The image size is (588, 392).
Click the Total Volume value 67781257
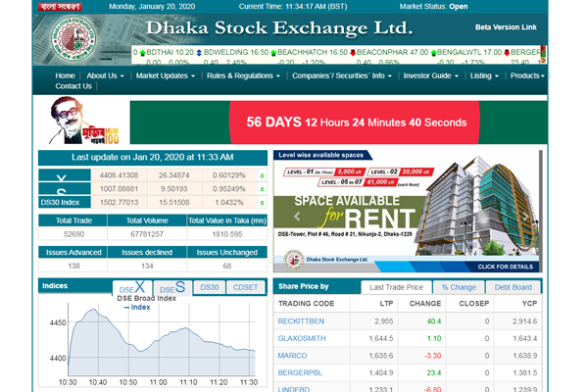click(x=147, y=234)
